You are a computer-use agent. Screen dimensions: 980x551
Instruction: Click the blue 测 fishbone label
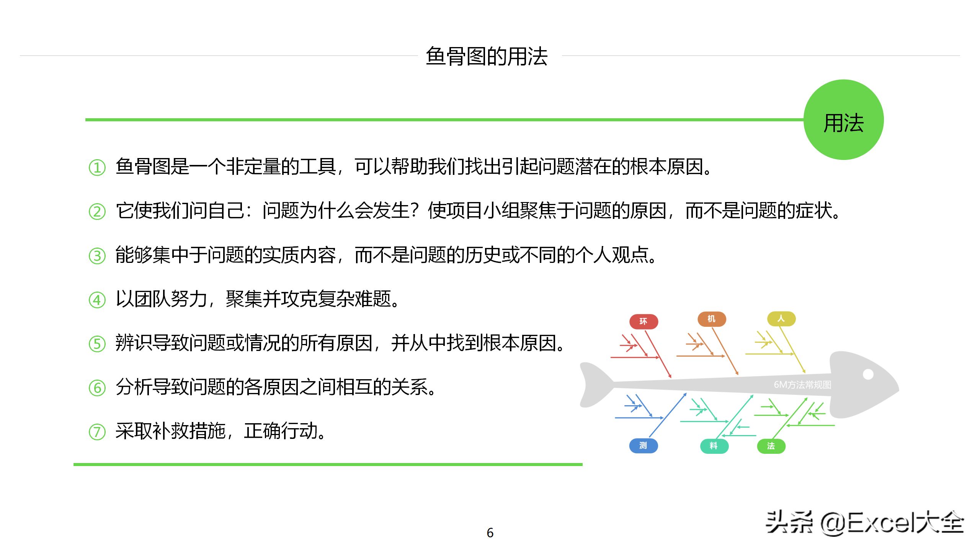tap(643, 445)
